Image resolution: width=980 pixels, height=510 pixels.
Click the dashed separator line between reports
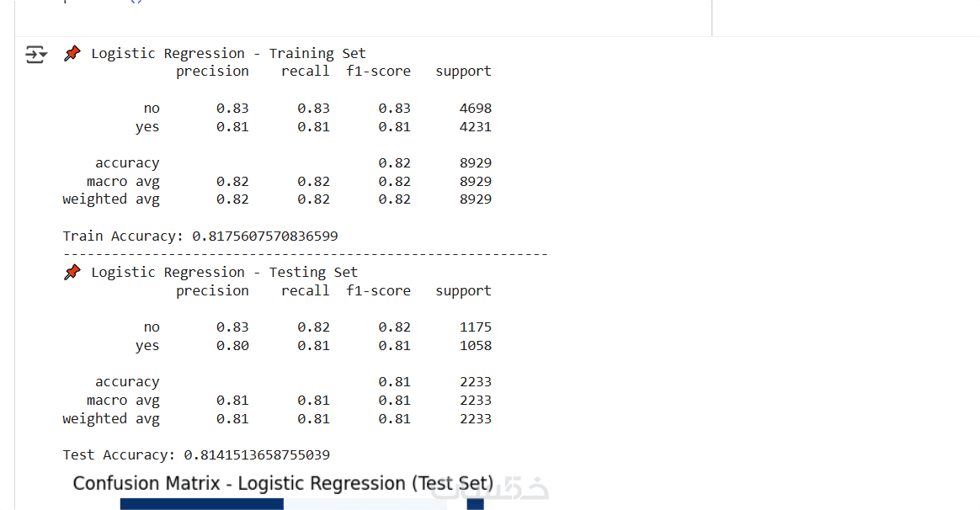click(x=305, y=254)
